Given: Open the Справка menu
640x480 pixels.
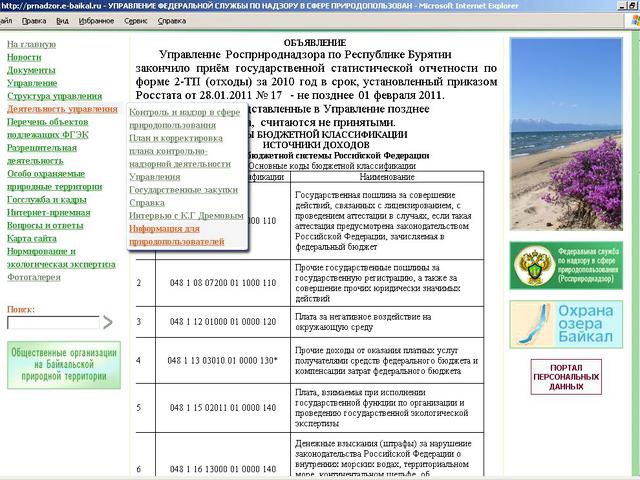Looking at the screenshot, I should point(172,21).
